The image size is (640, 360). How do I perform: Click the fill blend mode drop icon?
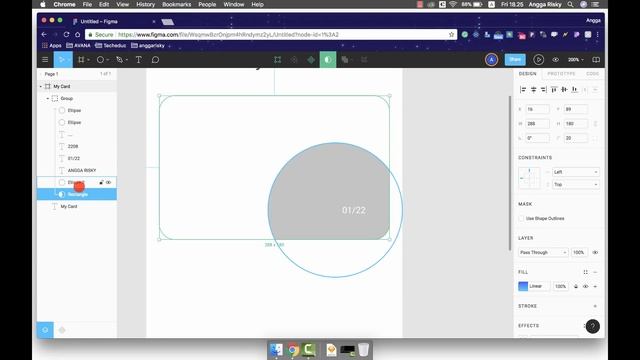coord(576,287)
